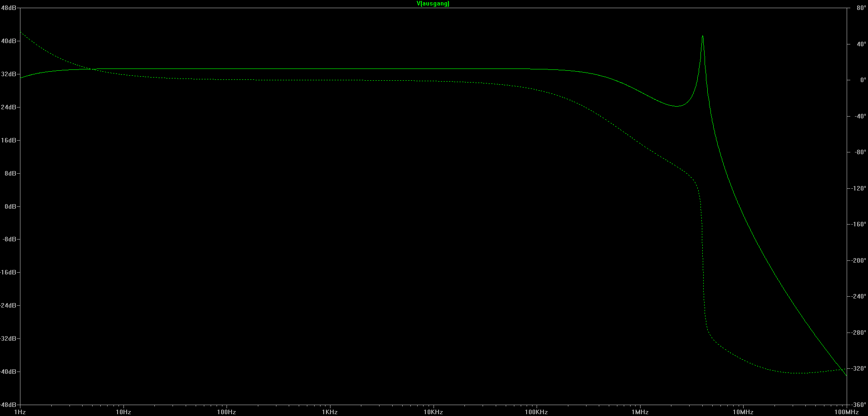The height and width of the screenshot is (416, 868).
Task: Click the -360° phase axis label
Action: [859, 405]
